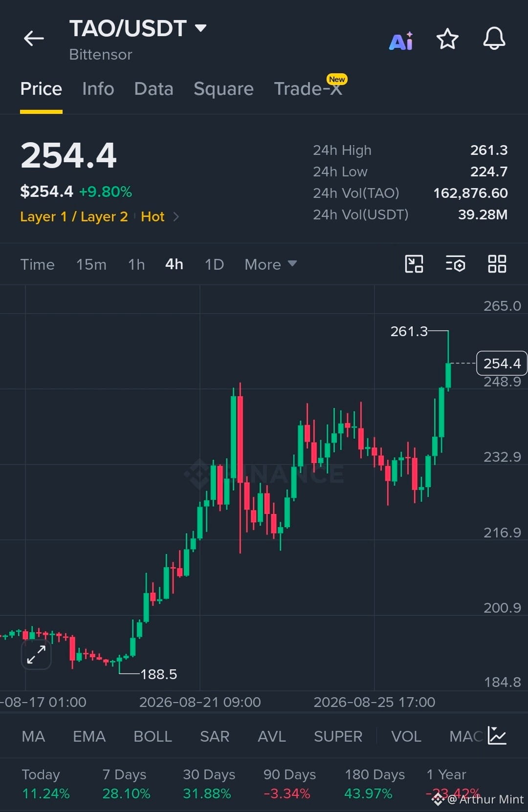Select the Time chart interval

pos(38,264)
